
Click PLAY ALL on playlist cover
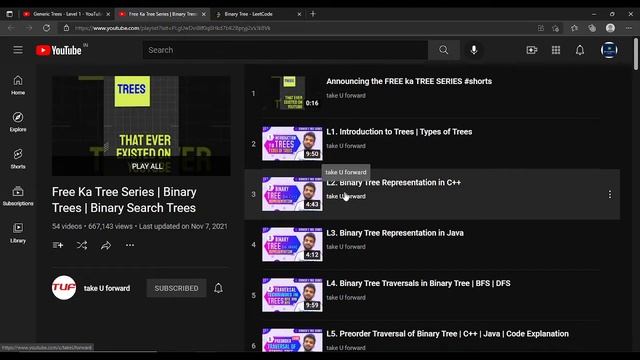point(141,166)
